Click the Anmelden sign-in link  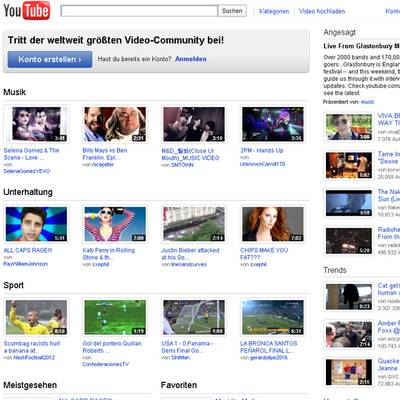click(191, 59)
